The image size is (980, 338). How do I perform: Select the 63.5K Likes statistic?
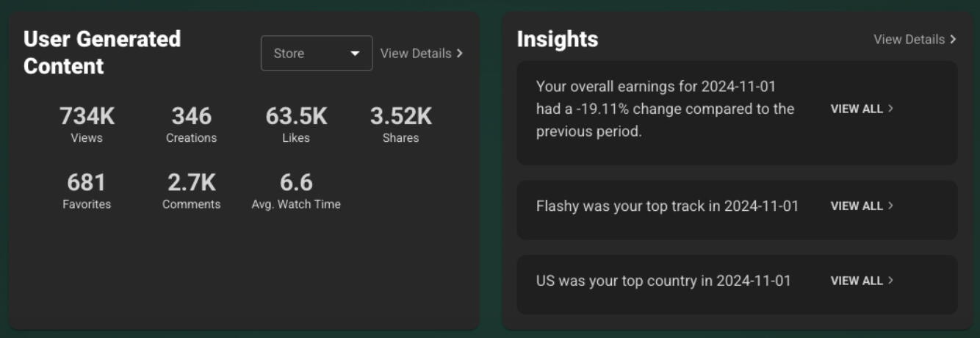point(296,123)
